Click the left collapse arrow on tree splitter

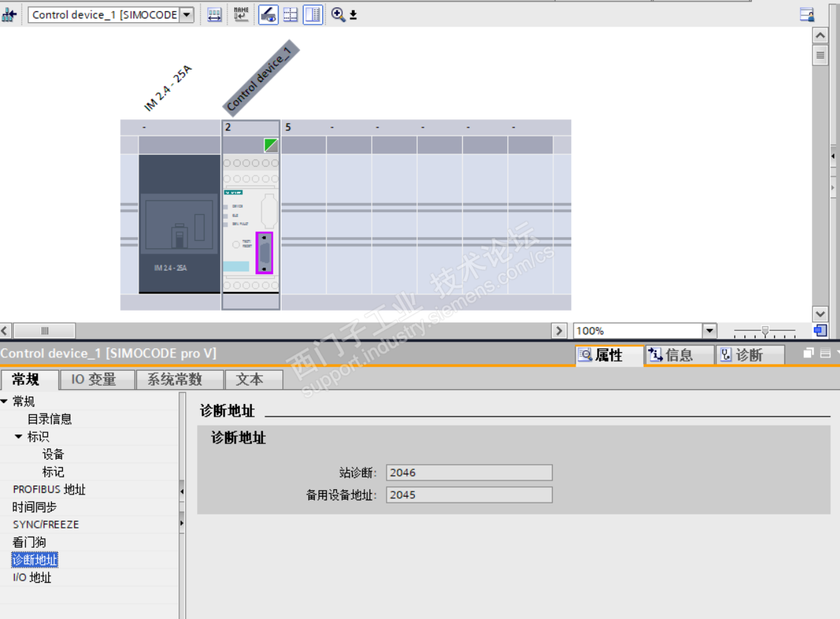(182, 491)
